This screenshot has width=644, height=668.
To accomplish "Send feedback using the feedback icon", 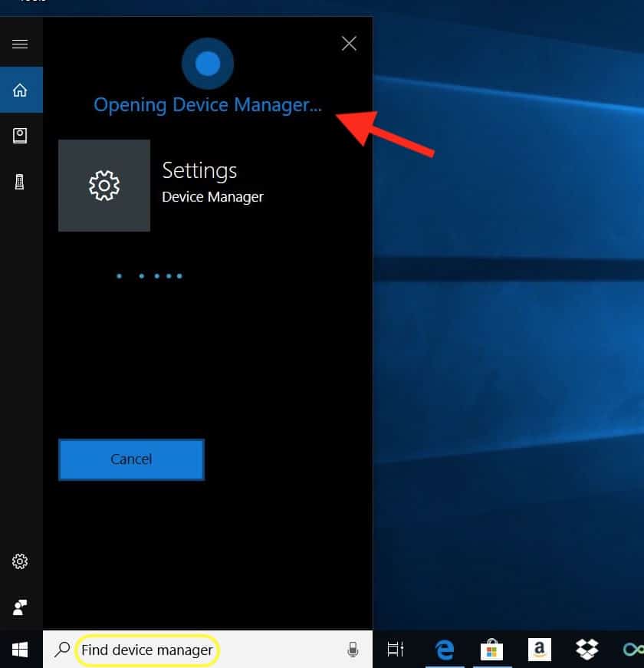I will [21, 606].
